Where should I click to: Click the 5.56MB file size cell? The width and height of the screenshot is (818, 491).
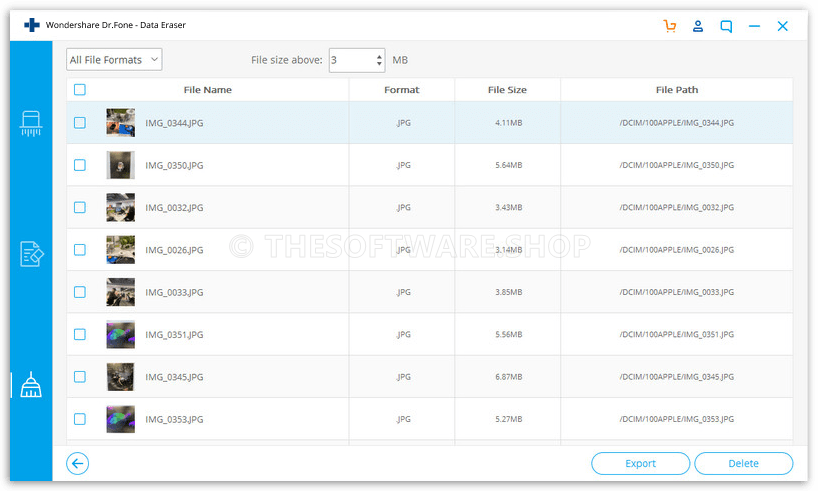click(x=509, y=334)
